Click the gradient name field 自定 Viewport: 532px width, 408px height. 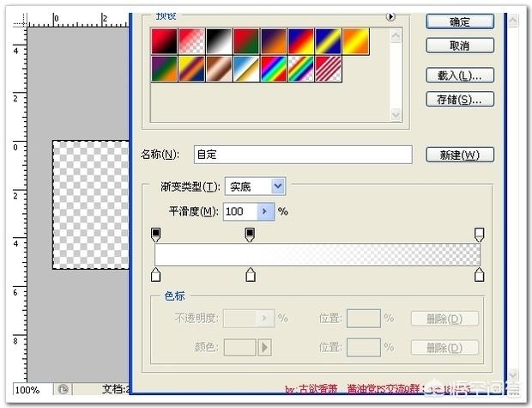(302, 155)
